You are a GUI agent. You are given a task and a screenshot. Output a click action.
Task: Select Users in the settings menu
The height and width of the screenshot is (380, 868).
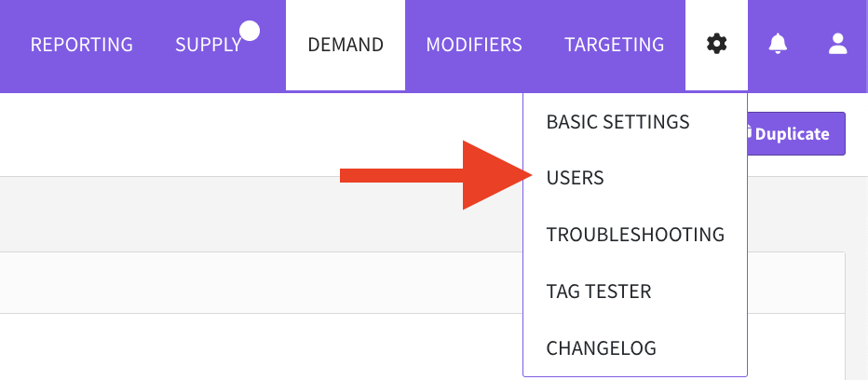(x=576, y=178)
